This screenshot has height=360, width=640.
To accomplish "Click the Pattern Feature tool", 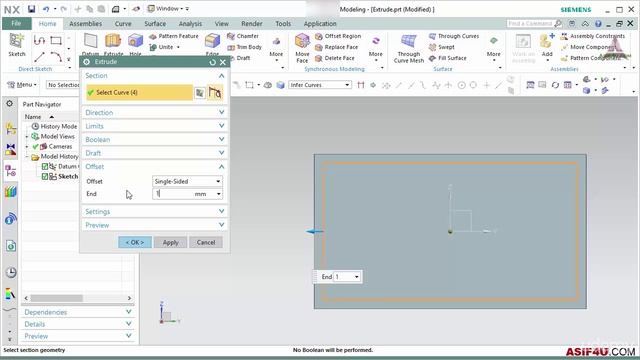I will [x=174, y=36].
